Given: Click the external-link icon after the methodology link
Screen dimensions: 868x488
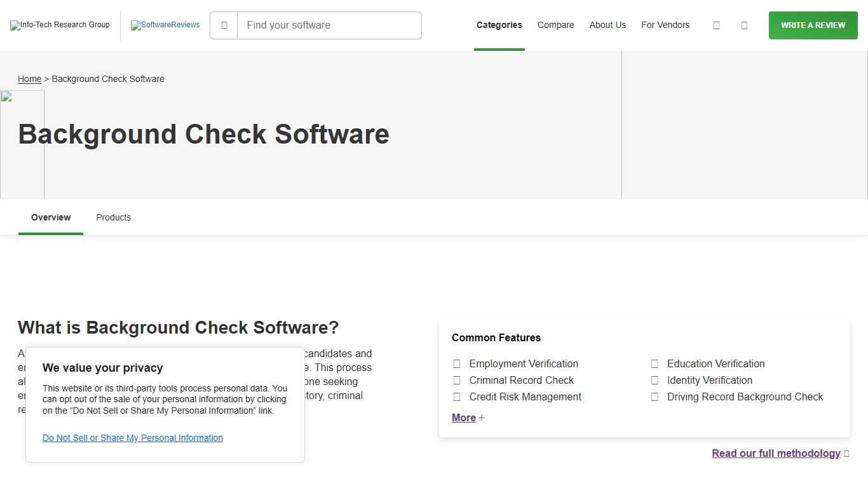Looking at the screenshot, I should click(x=847, y=453).
